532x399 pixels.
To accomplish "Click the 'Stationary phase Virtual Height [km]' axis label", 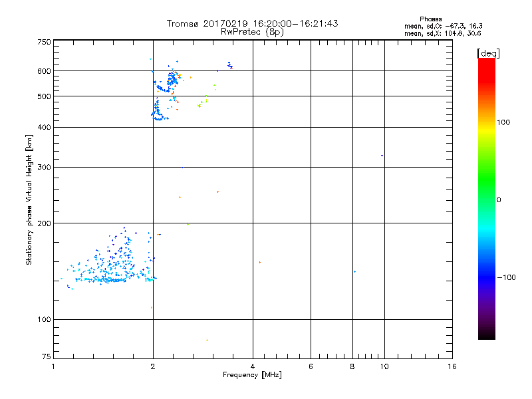I will pos(29,200).
